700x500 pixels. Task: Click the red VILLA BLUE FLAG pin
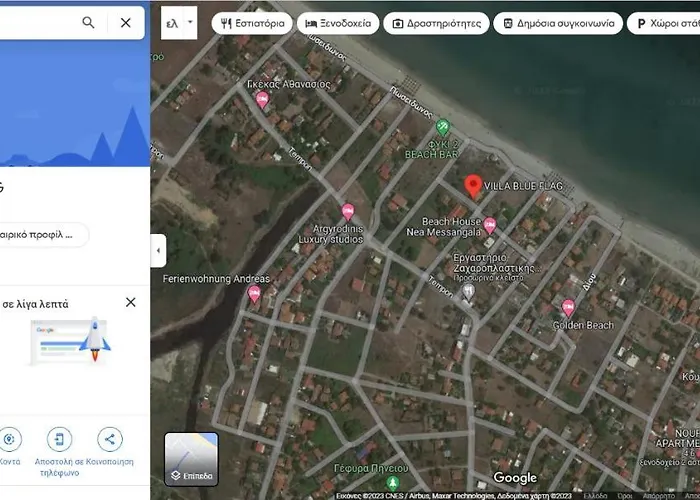[x=473, y=186]
